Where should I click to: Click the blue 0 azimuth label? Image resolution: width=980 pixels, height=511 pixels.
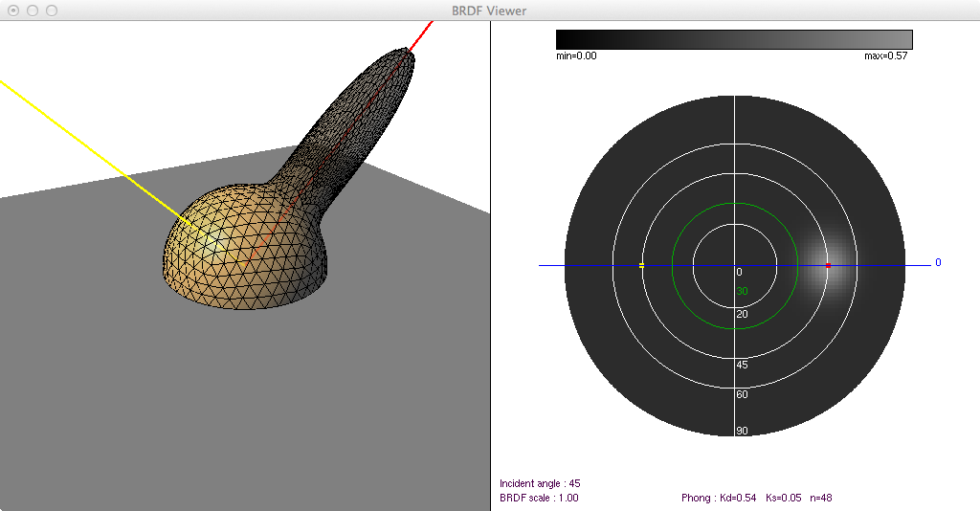pos(938,262)
